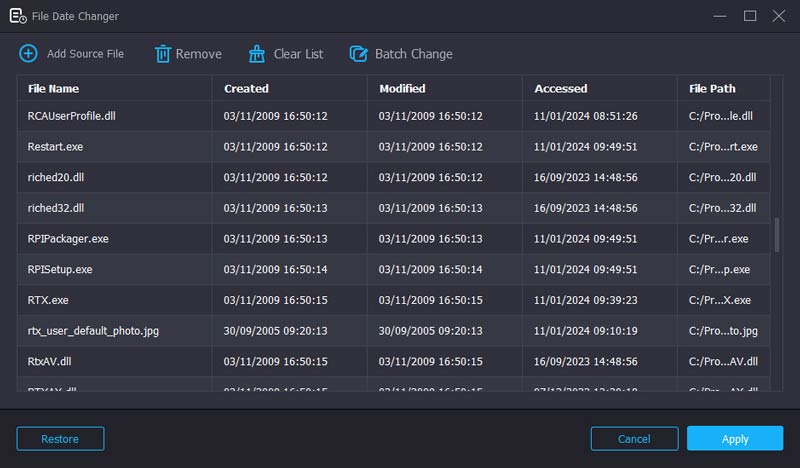Viewport: 800px width, 468px height.
Task: Click Modified date of RPIPackager.exe
Action: (431, 239)
